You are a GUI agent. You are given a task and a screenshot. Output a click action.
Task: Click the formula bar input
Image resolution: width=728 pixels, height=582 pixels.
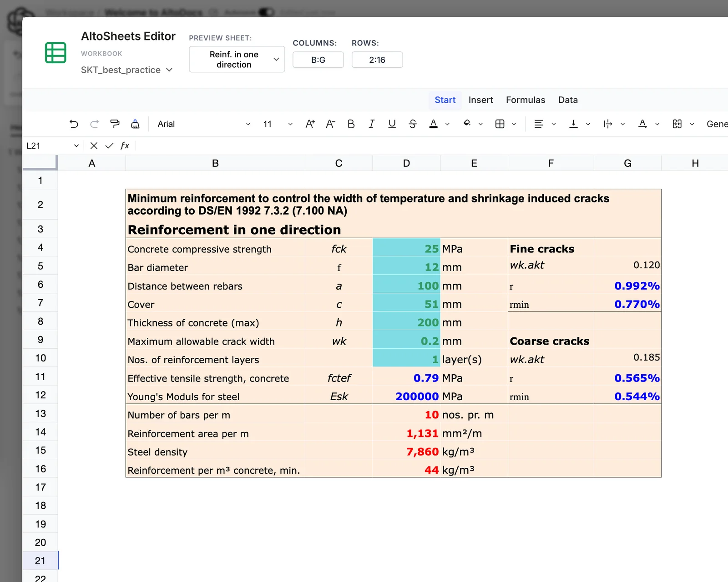tap(432, 145)
